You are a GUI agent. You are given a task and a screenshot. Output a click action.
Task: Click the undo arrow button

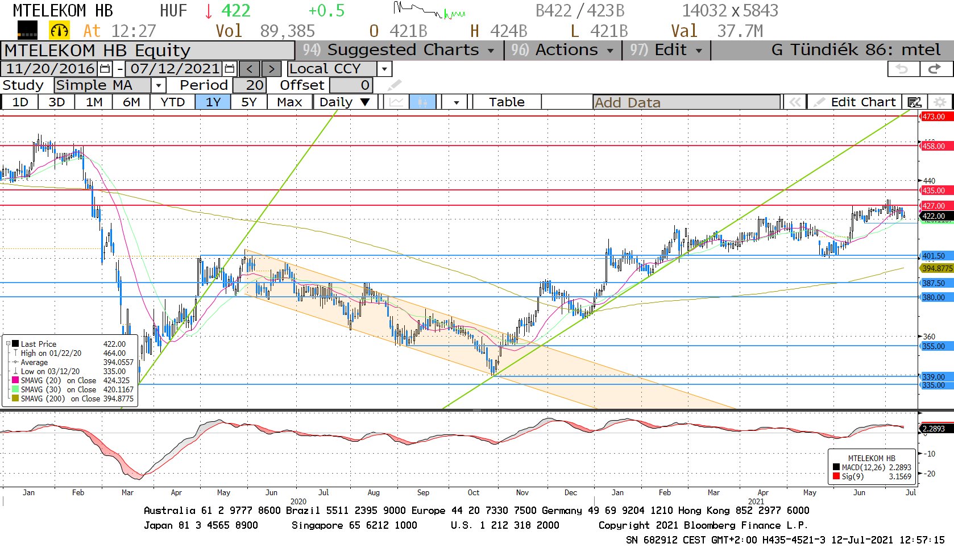click(x=903, y=69)
